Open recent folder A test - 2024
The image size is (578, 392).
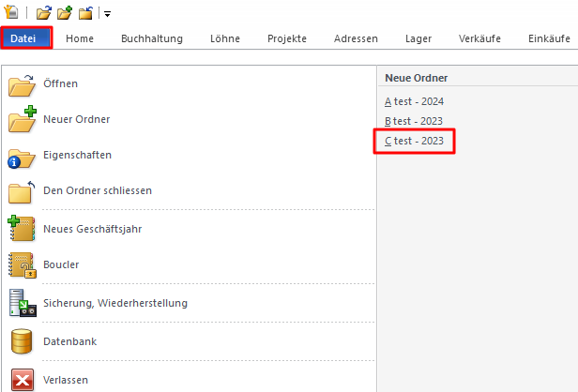pos(414,101)
